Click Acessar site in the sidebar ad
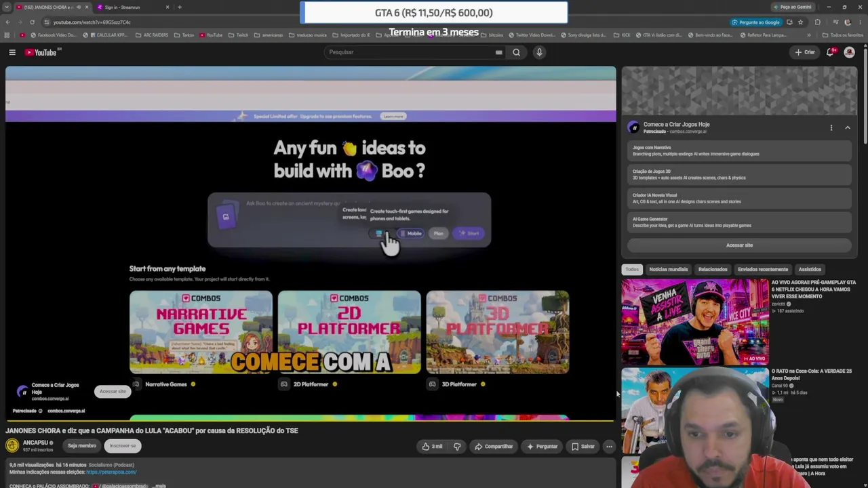The width and height of the screenshot is (868, 488). coord(739,245)
